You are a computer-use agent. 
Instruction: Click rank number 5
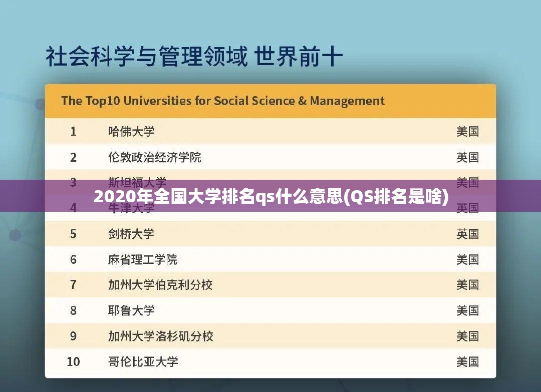point(73,234)
